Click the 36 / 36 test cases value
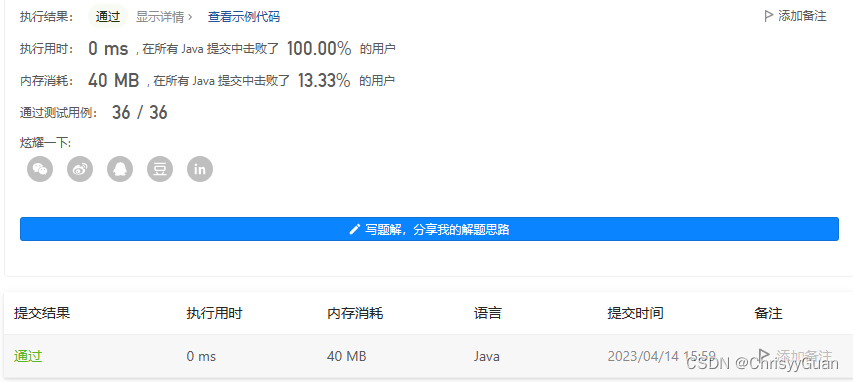The image size is (853, 382). (140, 113)
